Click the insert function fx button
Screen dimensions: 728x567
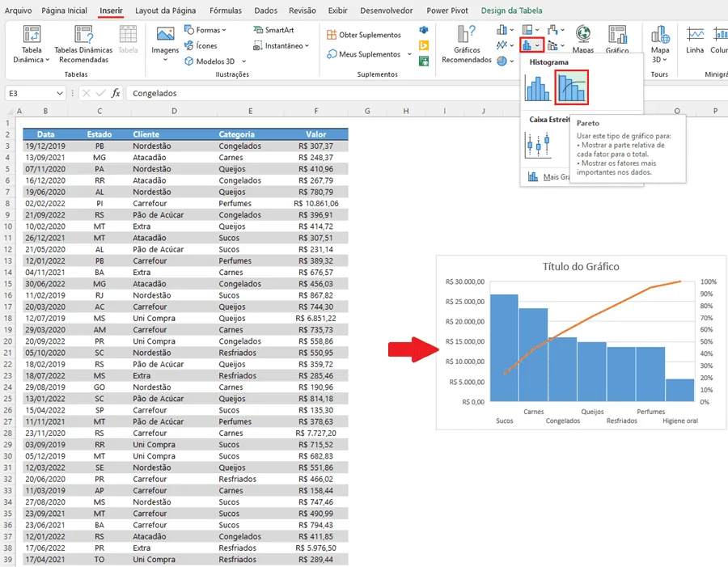coord(116,93)
